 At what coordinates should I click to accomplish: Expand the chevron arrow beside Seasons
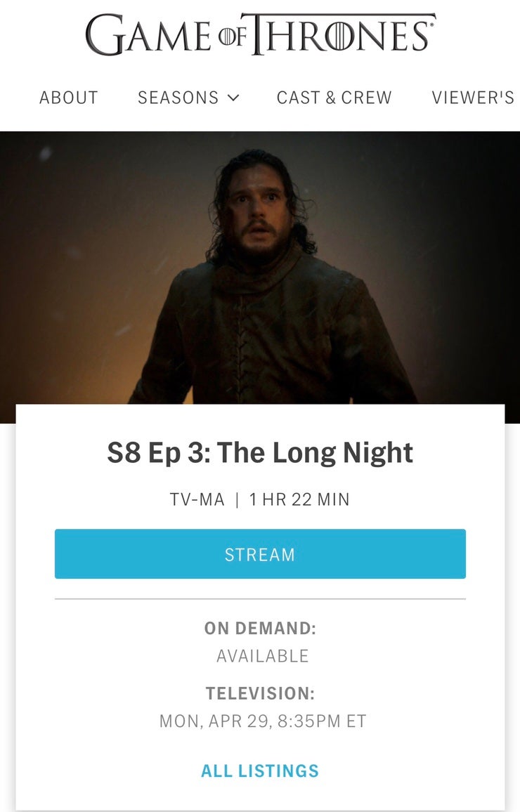pyautogui.click(x=233, y=98)
